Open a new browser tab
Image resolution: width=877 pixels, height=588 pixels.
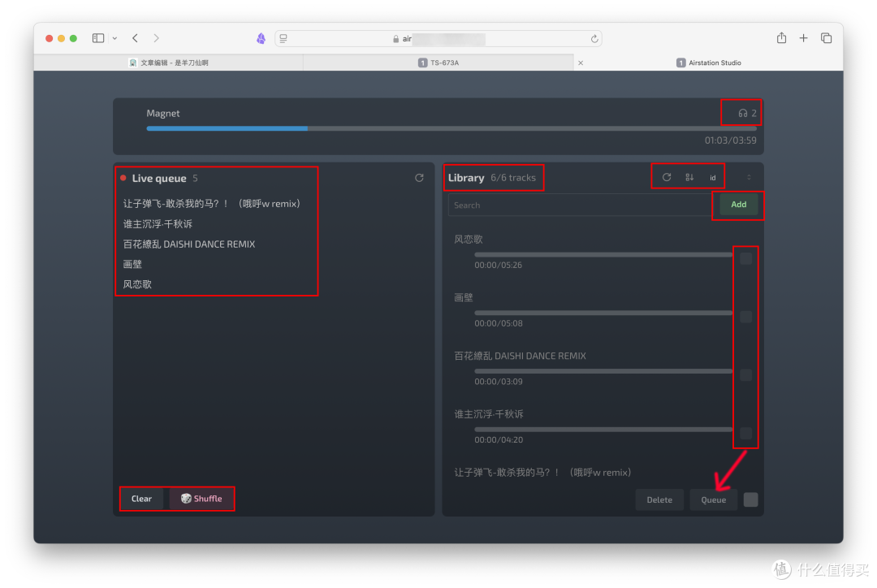804,38
